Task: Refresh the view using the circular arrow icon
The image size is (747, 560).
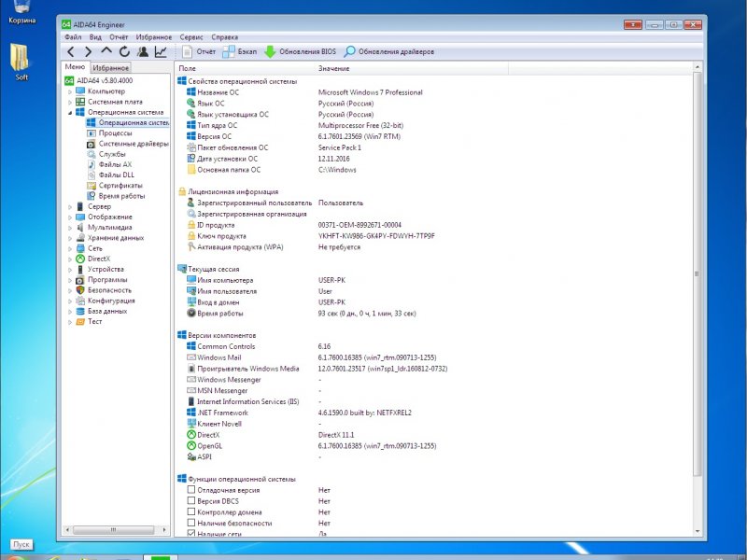Action: [x=124, y=52]
